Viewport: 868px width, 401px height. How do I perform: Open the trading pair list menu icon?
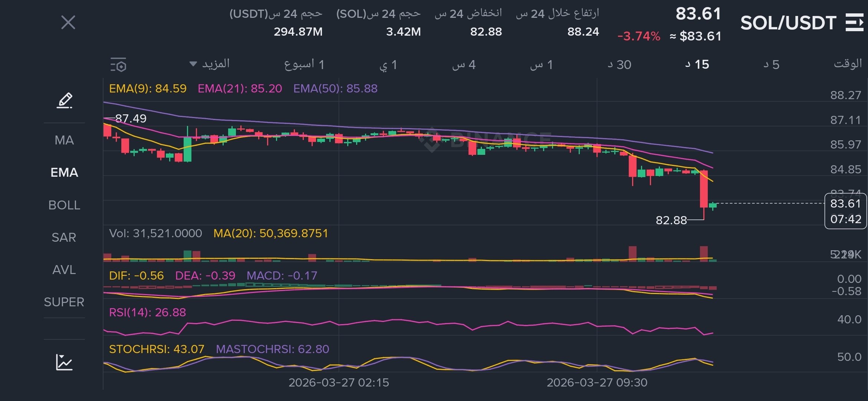(x=854, y=23)
